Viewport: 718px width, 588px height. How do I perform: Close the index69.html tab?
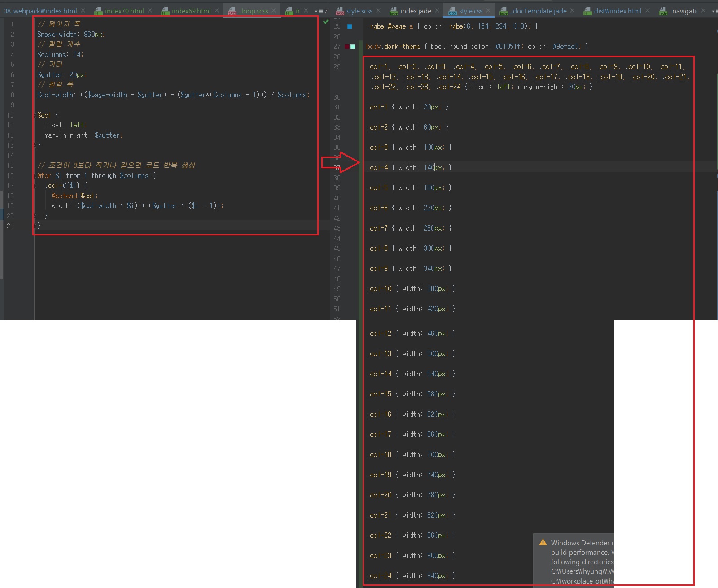click(x=217, y=10)
